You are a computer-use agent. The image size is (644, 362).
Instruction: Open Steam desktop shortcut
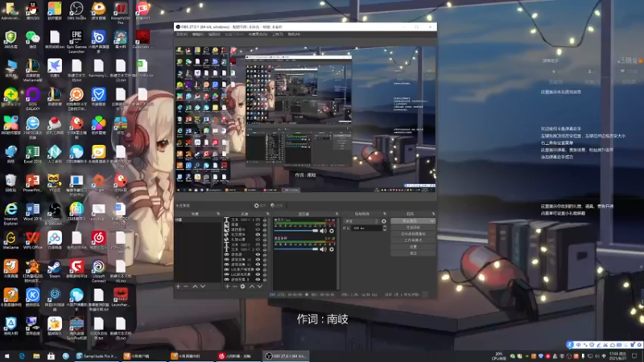point(55,269)
